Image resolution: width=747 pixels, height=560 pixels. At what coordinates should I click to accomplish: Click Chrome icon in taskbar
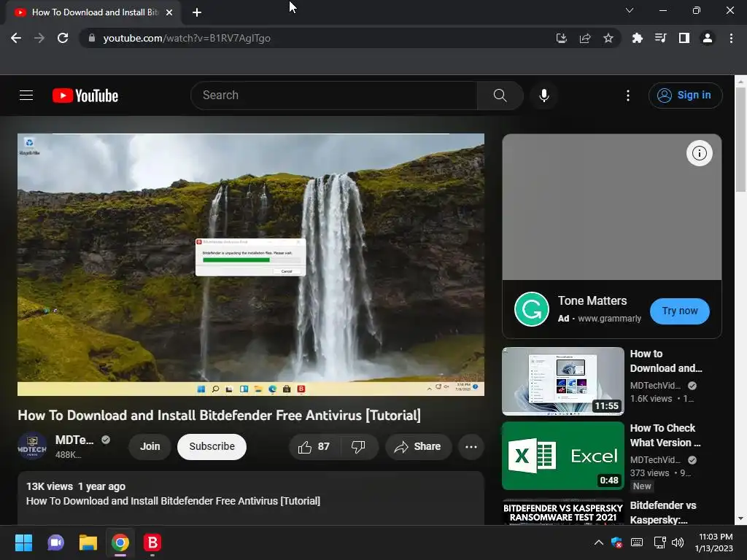click(120, 542)
